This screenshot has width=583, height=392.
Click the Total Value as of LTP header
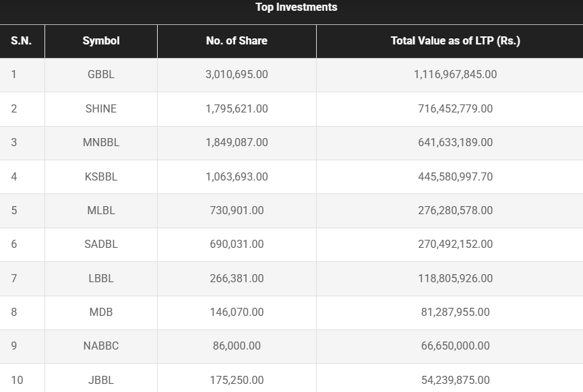pos(455,41)
